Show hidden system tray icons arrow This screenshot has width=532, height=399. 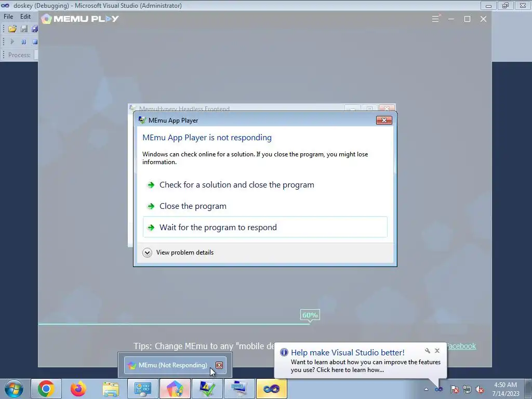point(426,389)
